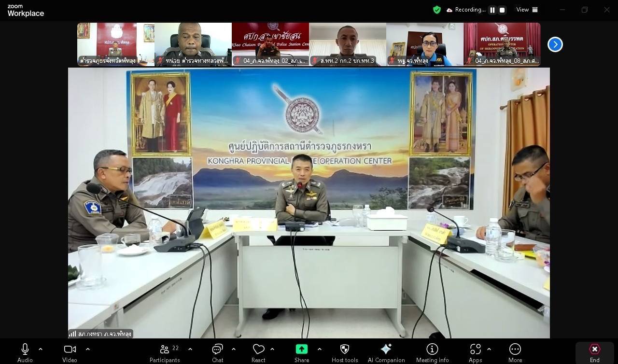
Task: Open the View layout menu
Action: 527,10
